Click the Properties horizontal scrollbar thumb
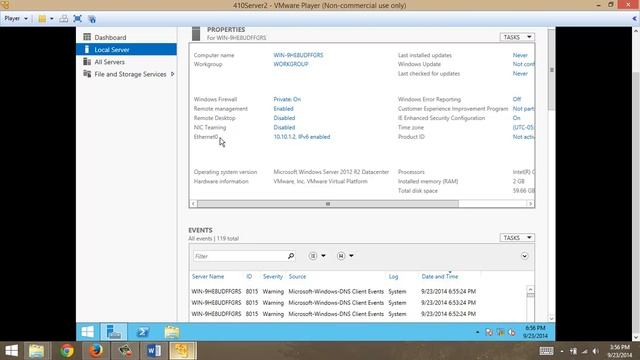 click(x=328, y=204)
